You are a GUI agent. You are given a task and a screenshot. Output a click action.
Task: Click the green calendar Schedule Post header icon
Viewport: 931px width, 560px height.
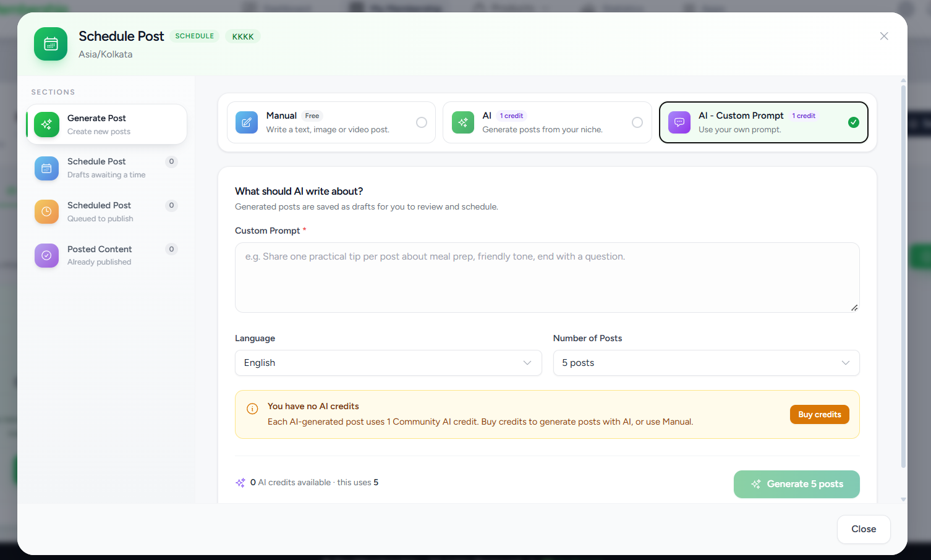51,44
